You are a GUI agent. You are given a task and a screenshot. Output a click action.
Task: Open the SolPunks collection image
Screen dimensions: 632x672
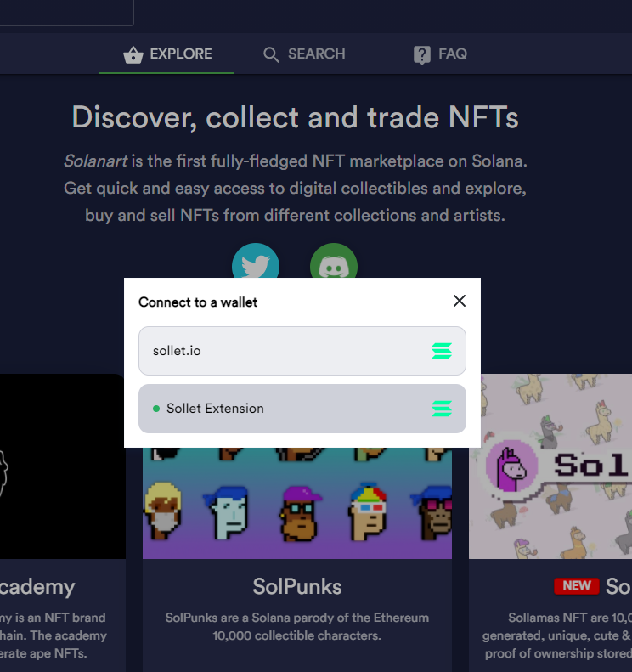pyautogui.click(x=297, y=503)
